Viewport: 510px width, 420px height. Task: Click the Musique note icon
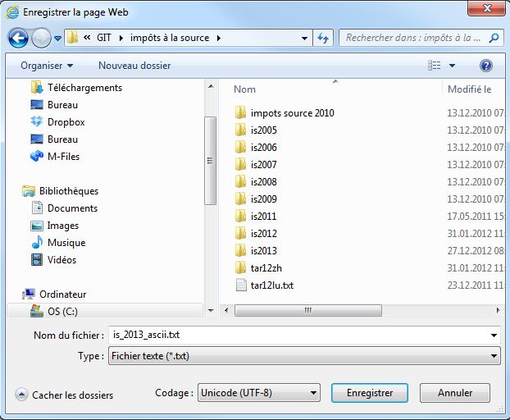[37, 242]
